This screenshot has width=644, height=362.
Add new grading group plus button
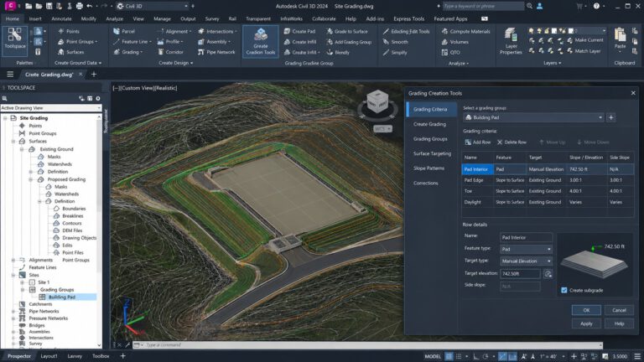(x=611, y=118)
